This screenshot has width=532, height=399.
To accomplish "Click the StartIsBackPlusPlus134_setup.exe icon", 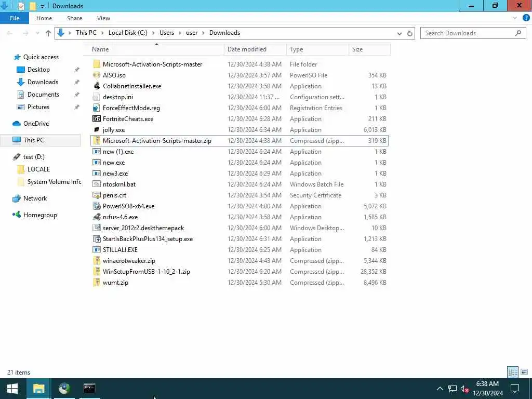I will (97, 239).
